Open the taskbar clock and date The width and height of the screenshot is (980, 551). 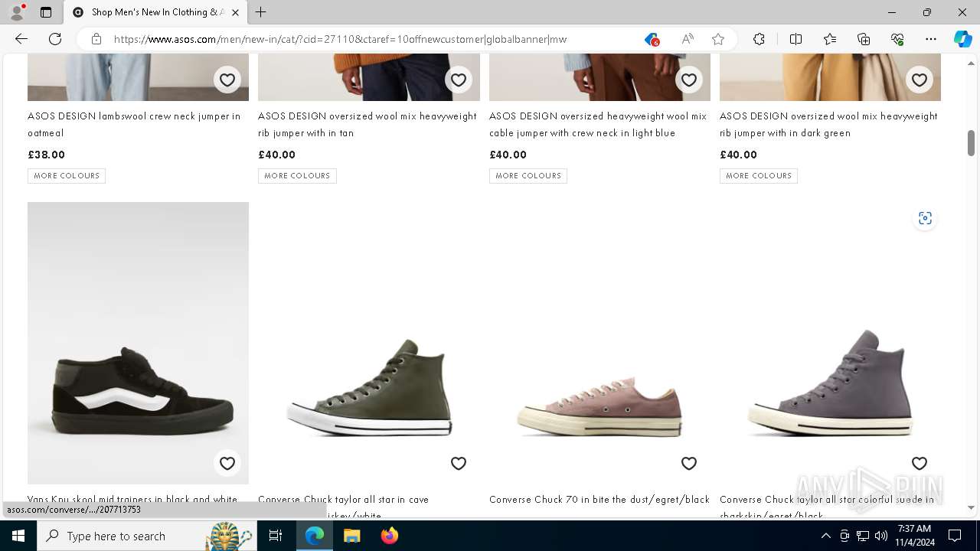click(914, 536)
